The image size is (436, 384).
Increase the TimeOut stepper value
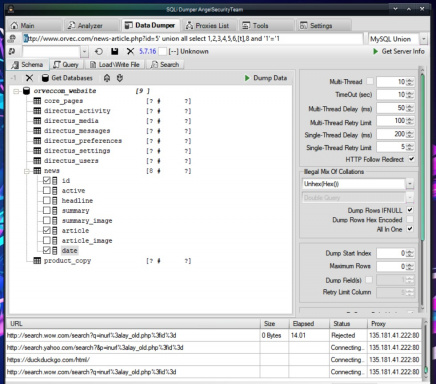[x=410, y=93]
